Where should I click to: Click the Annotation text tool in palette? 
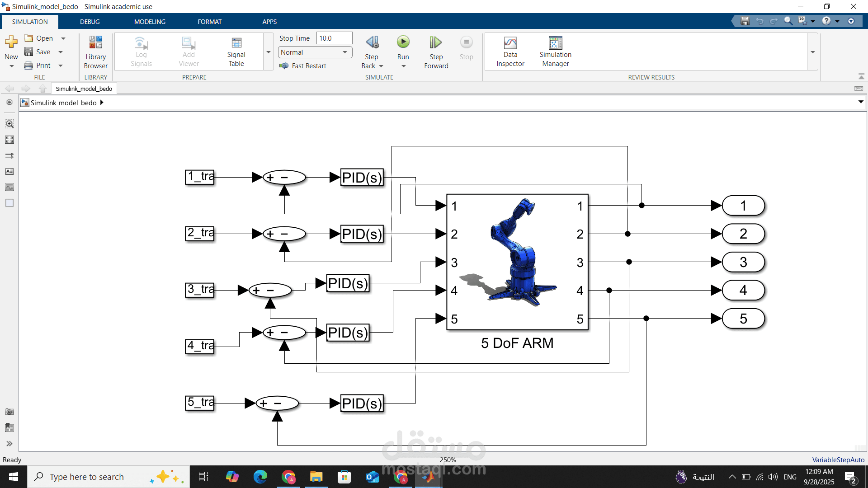coord(9,171)
